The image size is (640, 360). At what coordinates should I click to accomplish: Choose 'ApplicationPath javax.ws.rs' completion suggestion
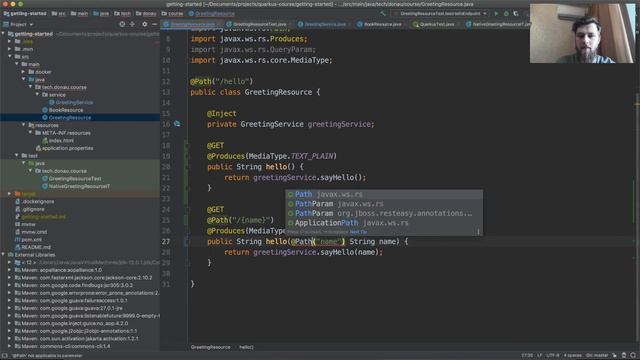point(384,223)
